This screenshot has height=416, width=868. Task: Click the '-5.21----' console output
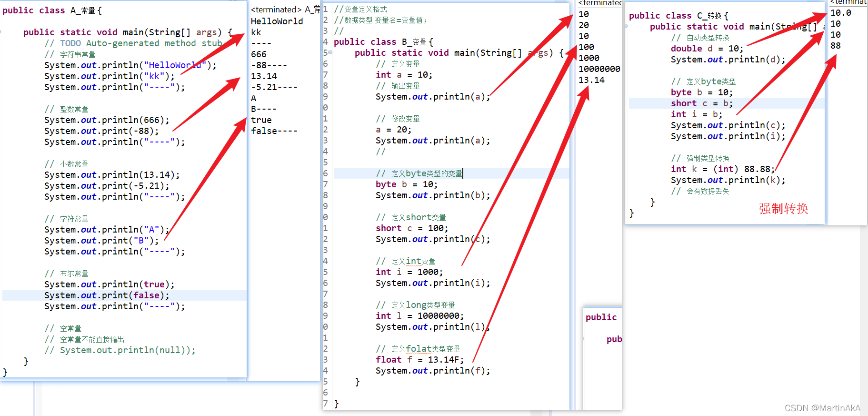click(274, 87)
